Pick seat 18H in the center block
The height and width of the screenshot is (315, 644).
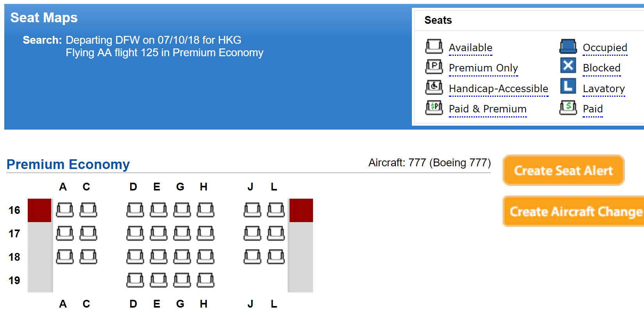205,256
